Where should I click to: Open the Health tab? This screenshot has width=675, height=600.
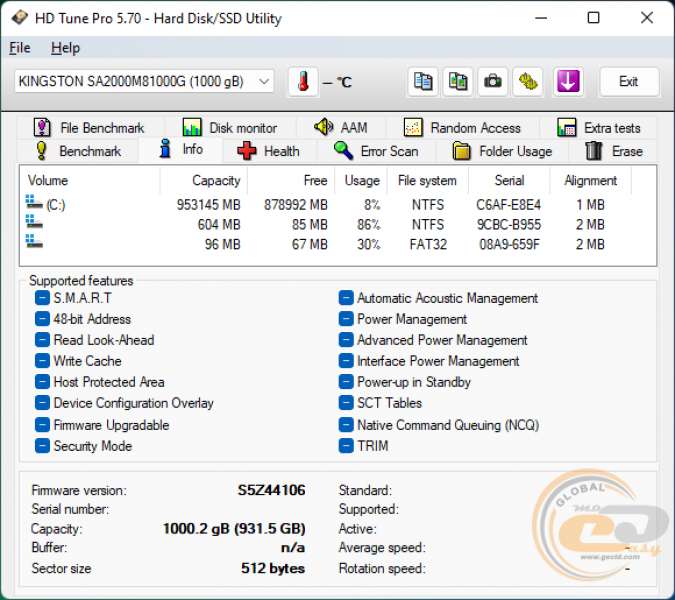[269, 151]
